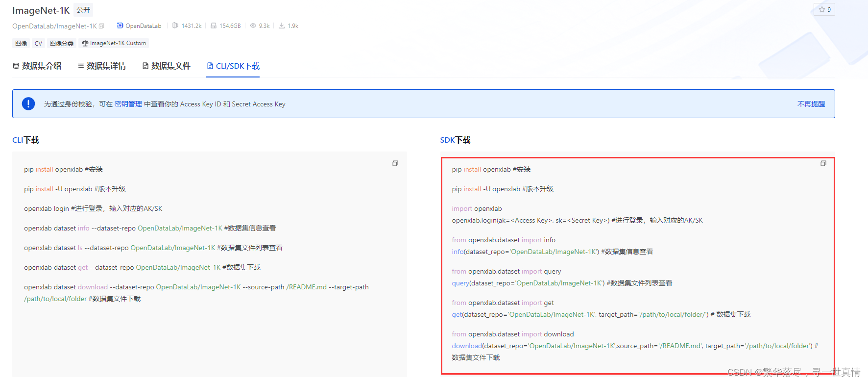Click 'pip install -U openxlab' line in CLI block
The width and height of the screenshot is (868, 382).
coord(75,189)
